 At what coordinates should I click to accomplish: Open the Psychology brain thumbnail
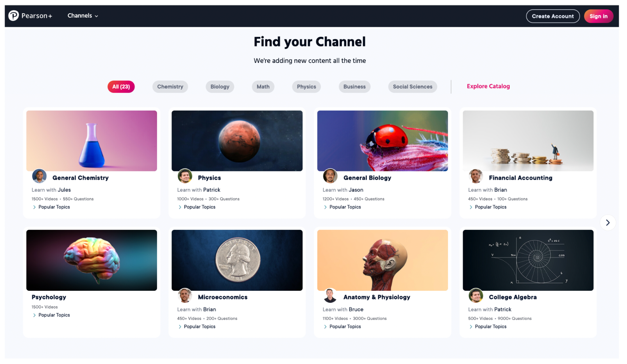click(92, 260)
